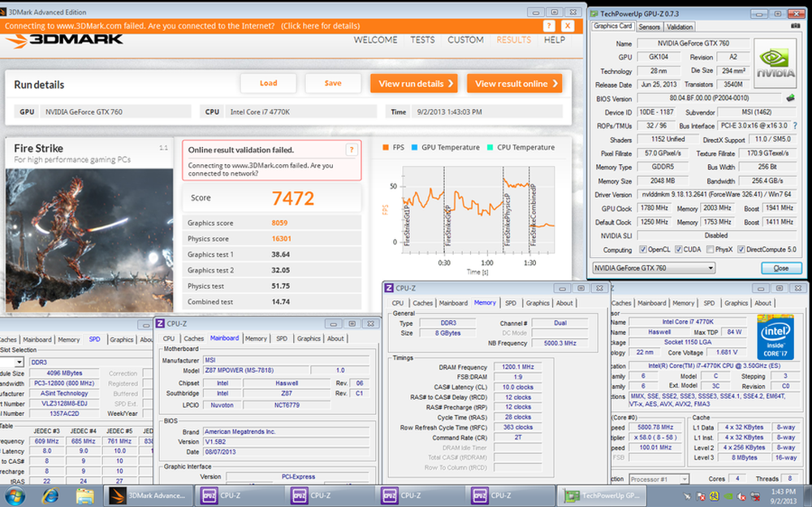Click the Save button in Run details
Screen dimensions: 812x507
(332, 84)
